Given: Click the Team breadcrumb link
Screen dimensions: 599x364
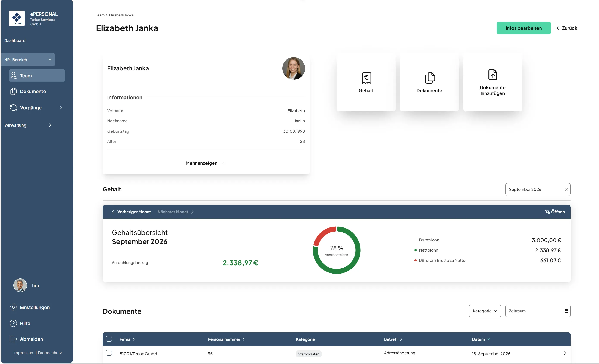Looking at the screenshot, I should 100,15.
